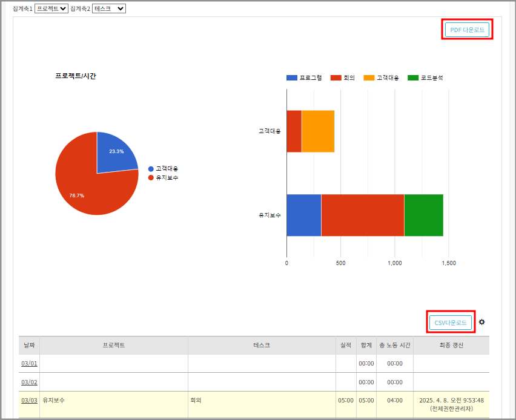Click the 날짜 column header

[29, 345]
